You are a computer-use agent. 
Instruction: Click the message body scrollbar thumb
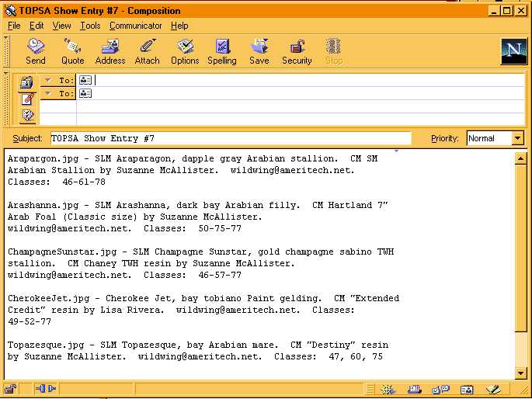[520, 248]
